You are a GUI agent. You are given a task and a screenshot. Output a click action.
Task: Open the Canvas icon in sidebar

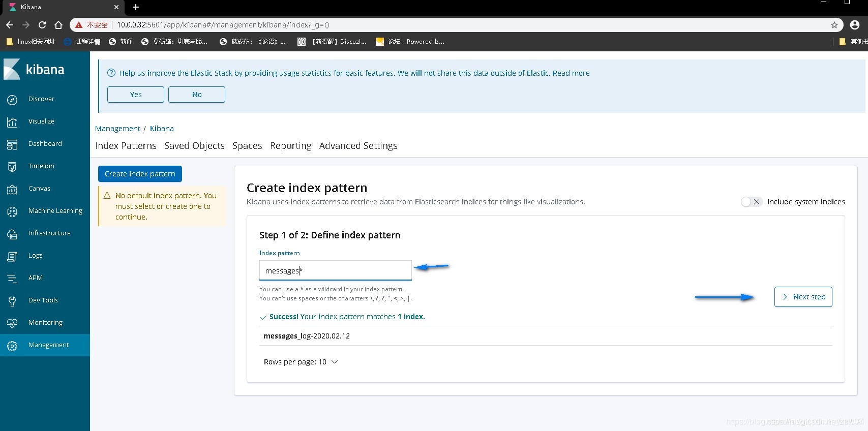(x=12, y=189)
